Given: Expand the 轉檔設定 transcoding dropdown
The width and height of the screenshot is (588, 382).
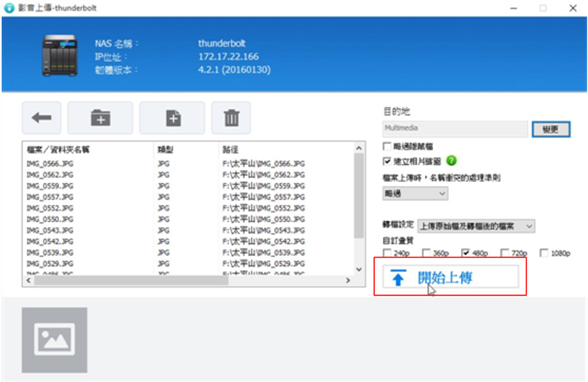Looking at the screenshot, I should [475, 226].
